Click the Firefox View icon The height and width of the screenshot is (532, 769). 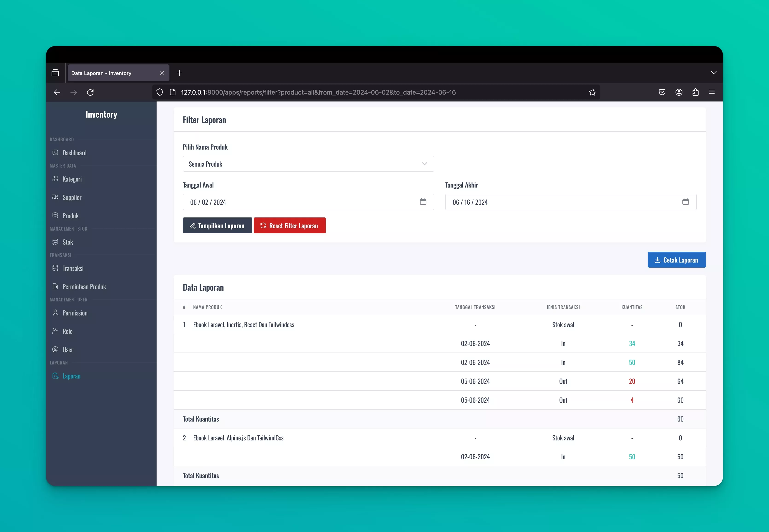coord(55,73)
